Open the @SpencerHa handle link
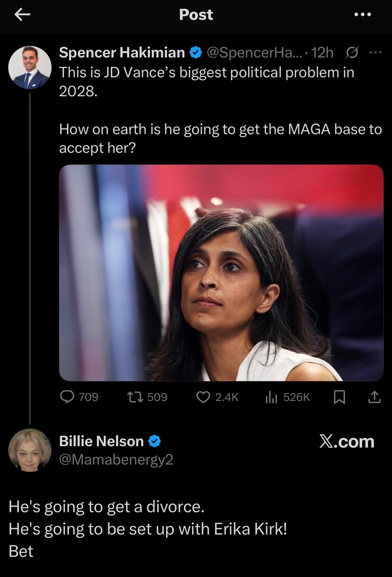392x577 pixels. tap(254, 53)
